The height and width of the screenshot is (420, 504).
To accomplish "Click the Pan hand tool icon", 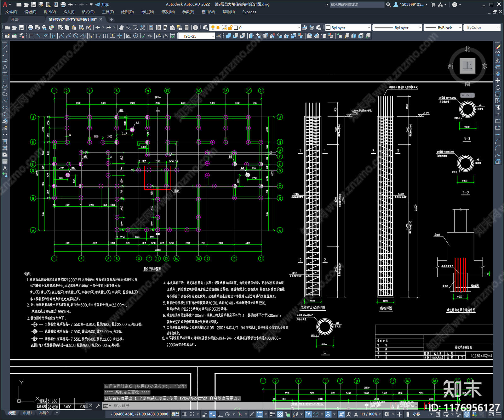I will [121, 28].
